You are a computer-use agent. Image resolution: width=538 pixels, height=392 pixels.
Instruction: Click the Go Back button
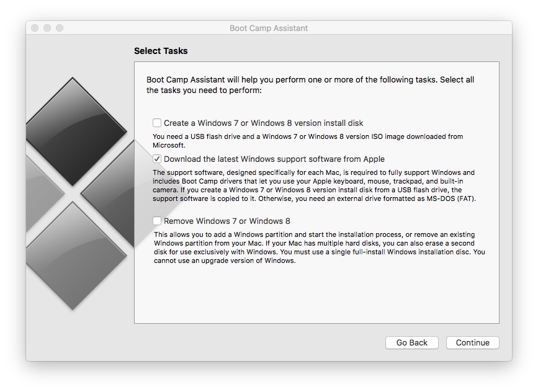412,342
